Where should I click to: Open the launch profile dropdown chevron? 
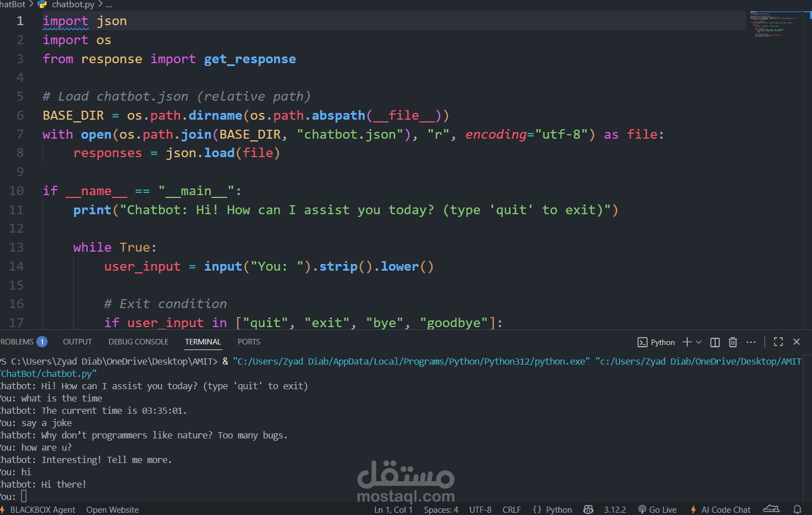(698, 342)
